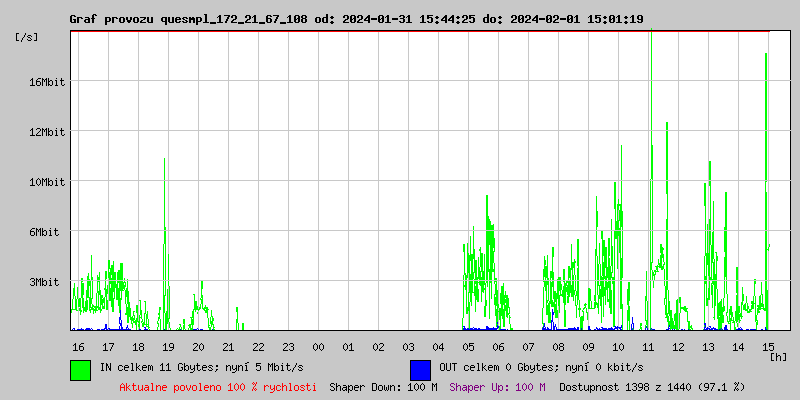The width and height of the screenshot is (800, 400).
Task: Click the graph title 'Graf provozu quesmpl_172_21_67_108'
Action: coord(188,19)
